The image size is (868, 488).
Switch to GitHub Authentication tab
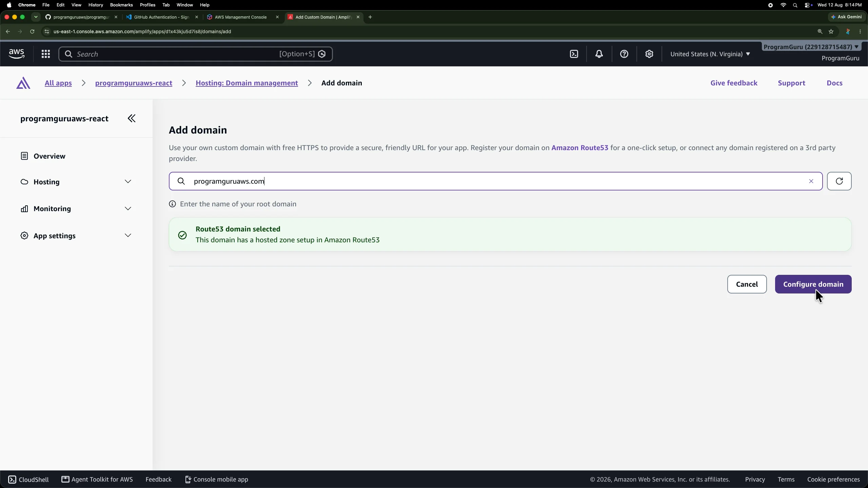(x=162, y=17)
